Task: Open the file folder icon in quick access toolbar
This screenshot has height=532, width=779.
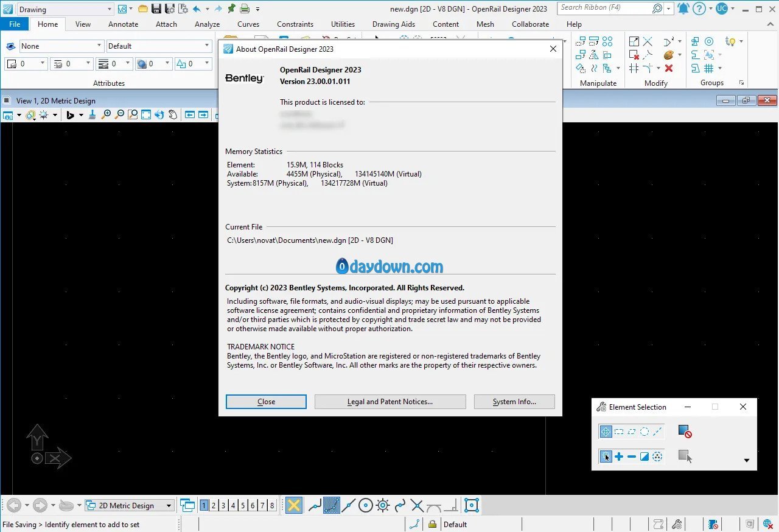Action: pos(143,9)
